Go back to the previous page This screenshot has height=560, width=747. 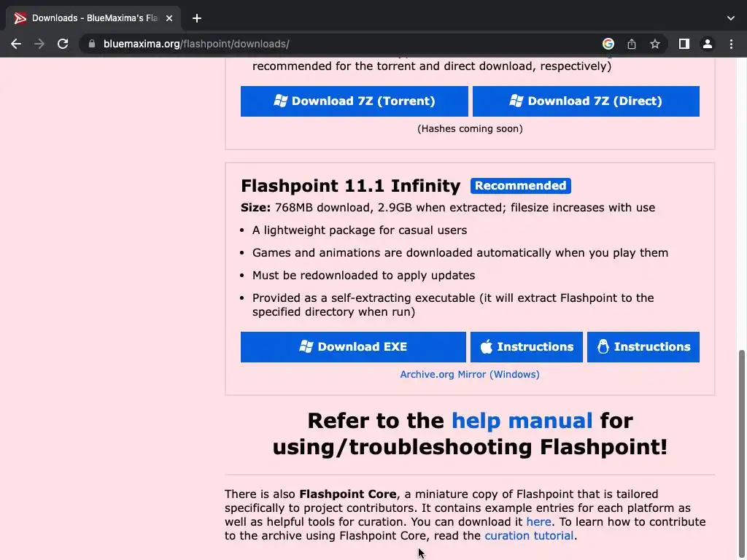click(16, 44)
